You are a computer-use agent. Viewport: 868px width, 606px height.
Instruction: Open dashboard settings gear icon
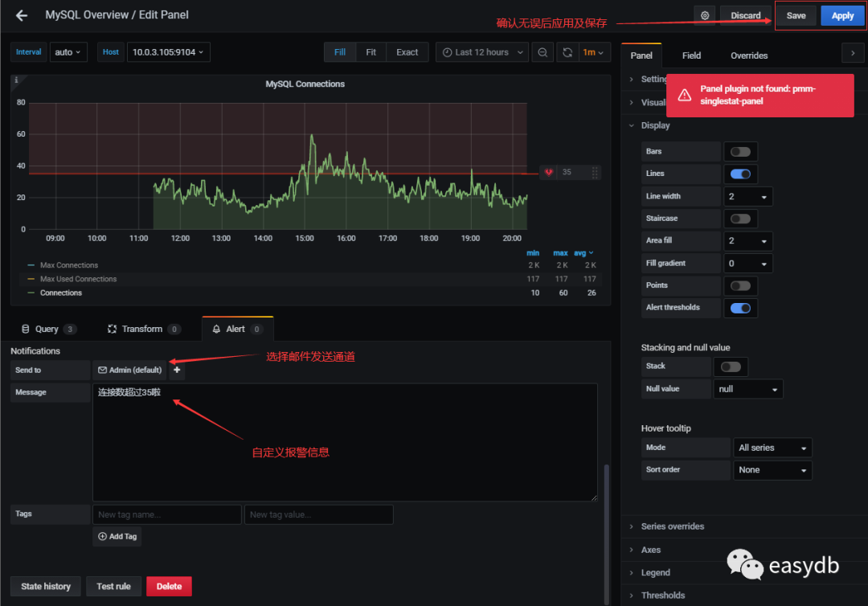pos(705,15)
